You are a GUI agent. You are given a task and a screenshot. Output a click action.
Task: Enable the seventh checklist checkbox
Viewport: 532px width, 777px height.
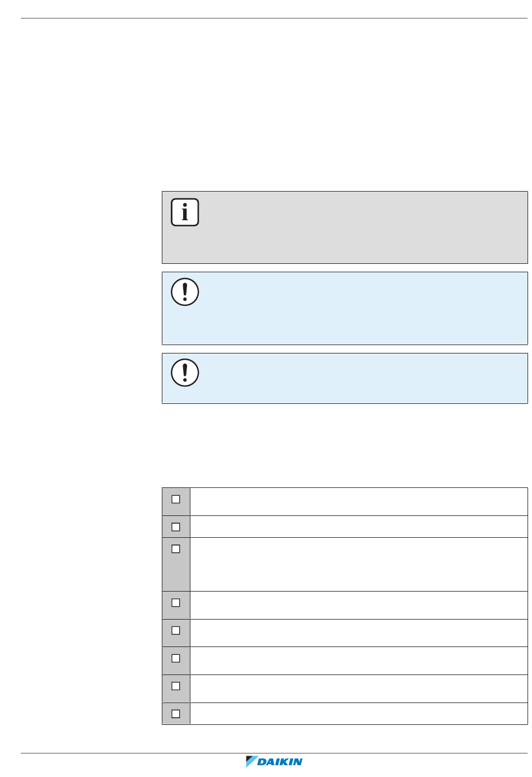(176, 686)
